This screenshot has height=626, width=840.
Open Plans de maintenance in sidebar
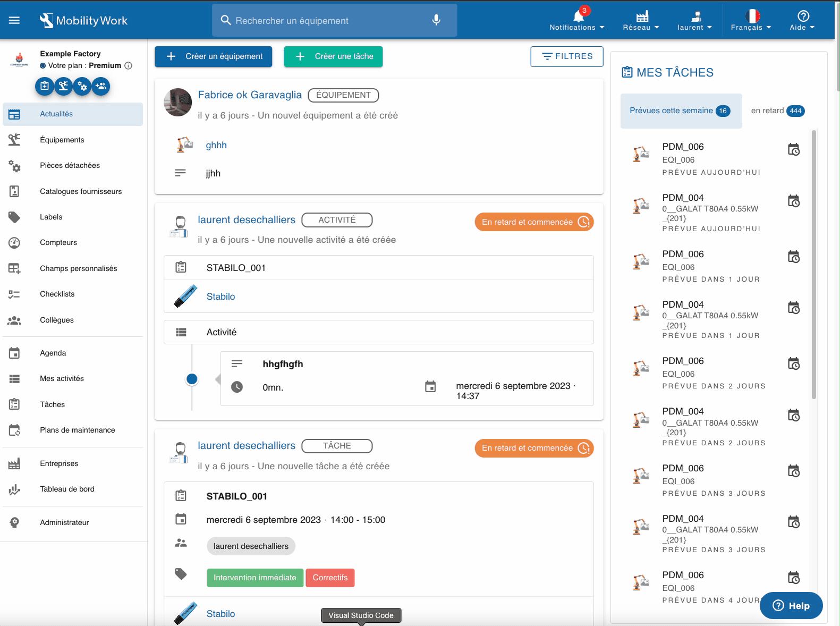pyautogui.click(x=78, y=430)
